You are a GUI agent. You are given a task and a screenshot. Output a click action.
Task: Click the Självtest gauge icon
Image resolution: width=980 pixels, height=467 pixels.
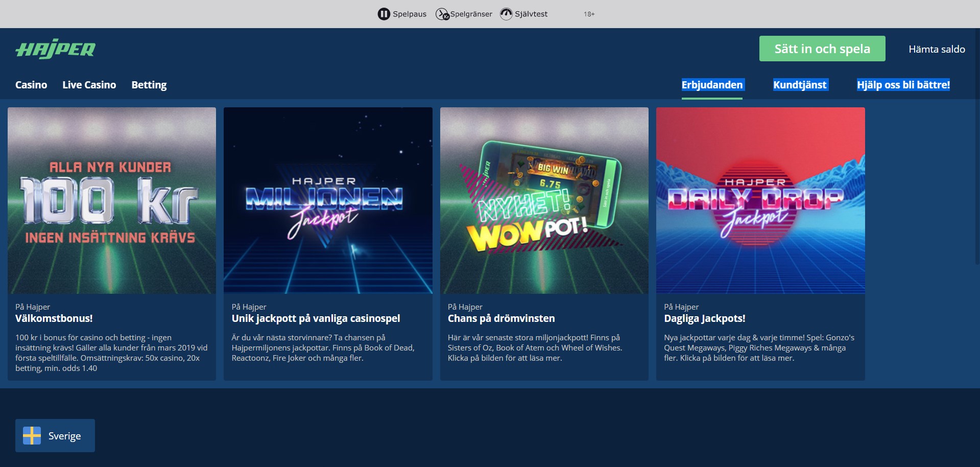tap(506, 14)
